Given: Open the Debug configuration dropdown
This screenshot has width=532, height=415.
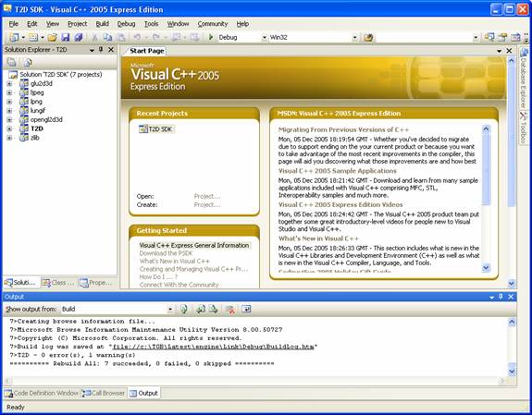Looking at the screenshot, I should [265, 37].
